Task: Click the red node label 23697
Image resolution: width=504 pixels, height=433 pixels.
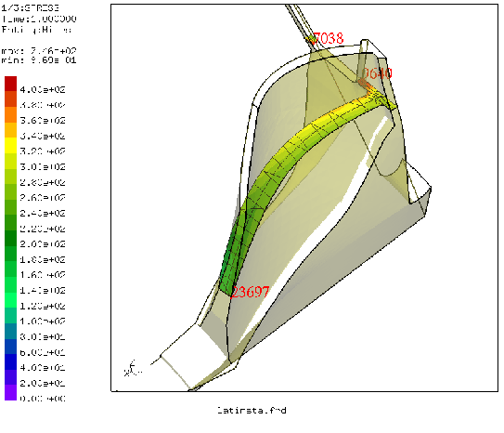Action: (x=250, y=292)
